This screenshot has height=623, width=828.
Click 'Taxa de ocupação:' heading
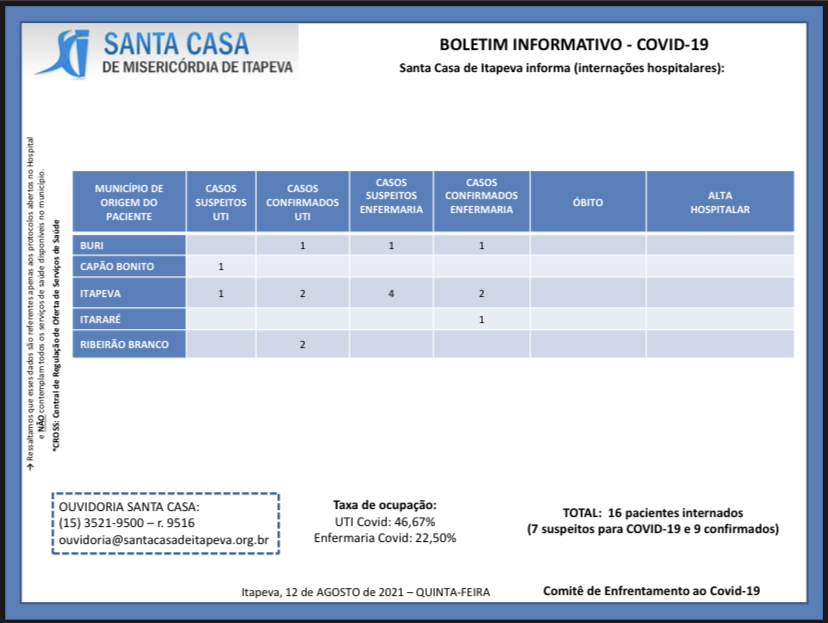point(385,505)
